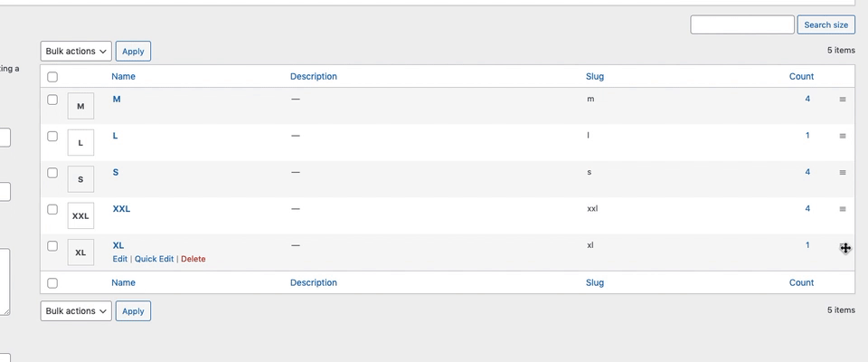Delete the XL size term
The image size is (868, 362).
coord(193,259)
